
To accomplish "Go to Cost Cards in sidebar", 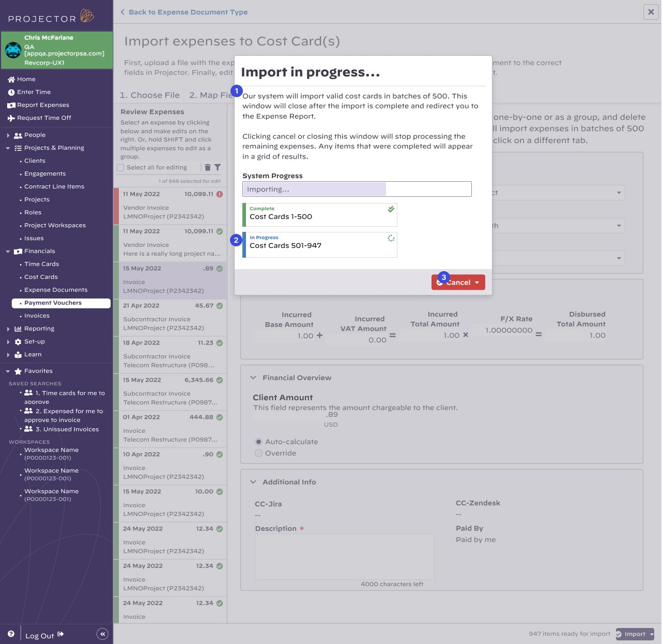I will click(41, 277).
